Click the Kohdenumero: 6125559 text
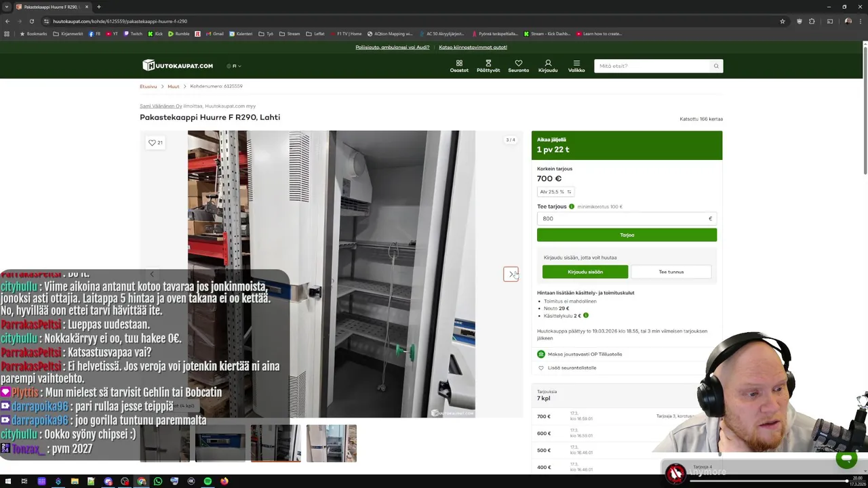Screen dimensions: 868x488 tap(216, 87)
